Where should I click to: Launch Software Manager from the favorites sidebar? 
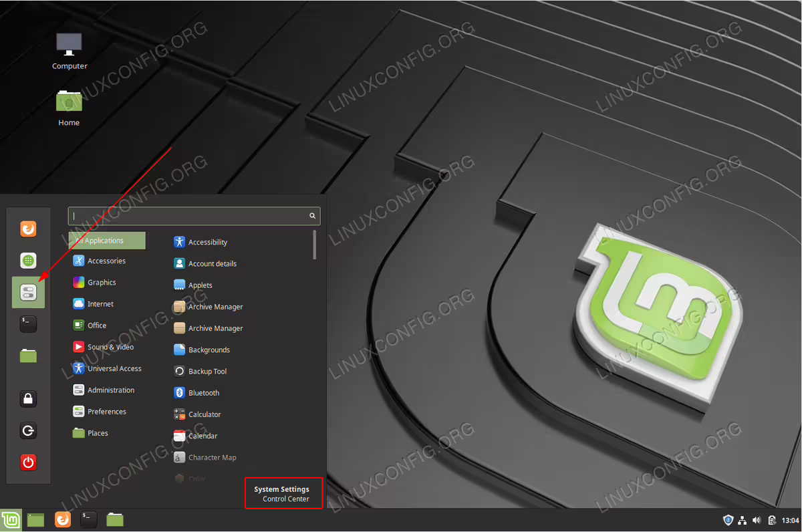28,261
